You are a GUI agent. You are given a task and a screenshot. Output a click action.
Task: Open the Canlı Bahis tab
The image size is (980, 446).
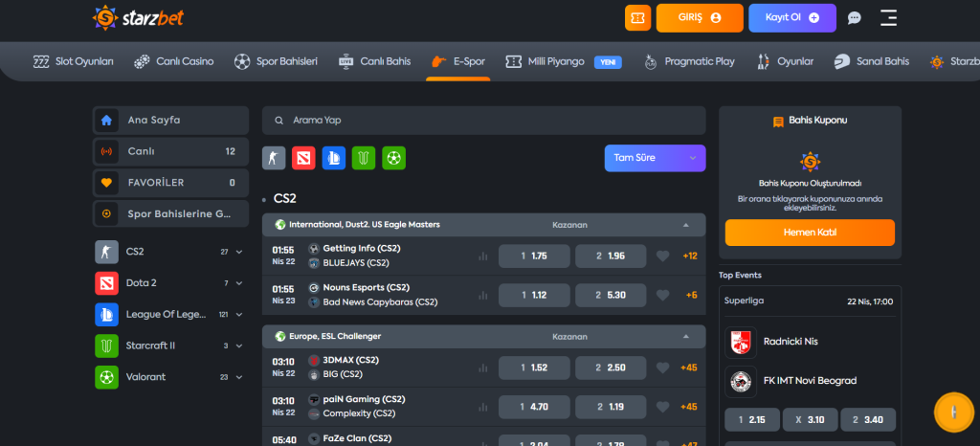click(374, 61)
